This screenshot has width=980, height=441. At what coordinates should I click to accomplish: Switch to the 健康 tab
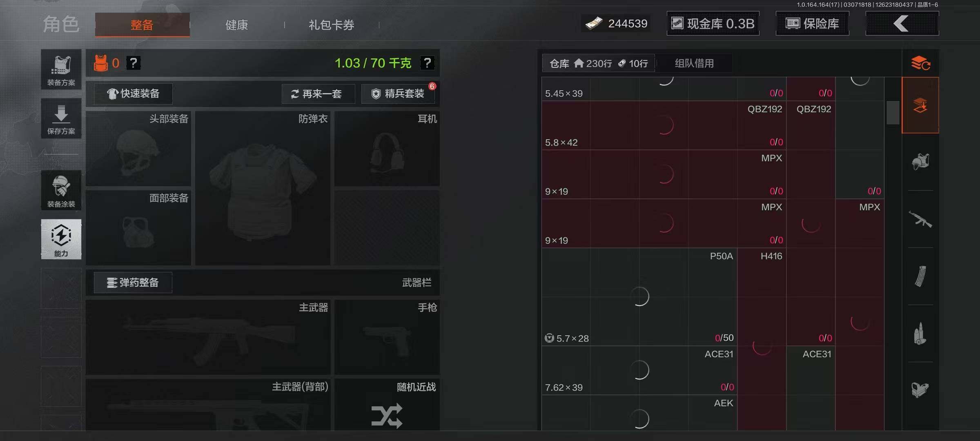pos(237,25)
